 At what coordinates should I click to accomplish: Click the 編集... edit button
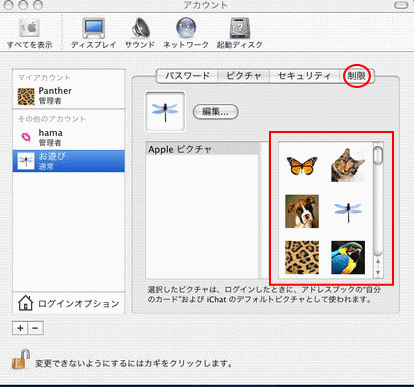pos(216,112)
